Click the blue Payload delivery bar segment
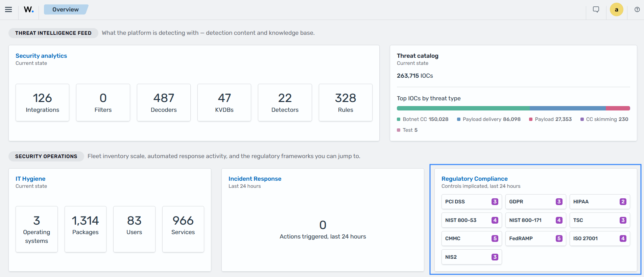Screen dimensions: 644x277 568,108
